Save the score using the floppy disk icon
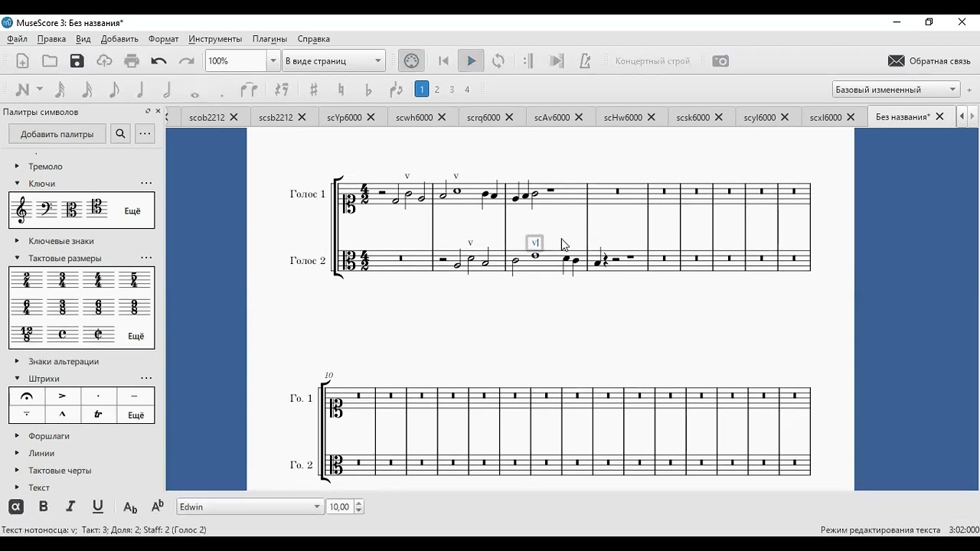 click(x=77, y=61)
